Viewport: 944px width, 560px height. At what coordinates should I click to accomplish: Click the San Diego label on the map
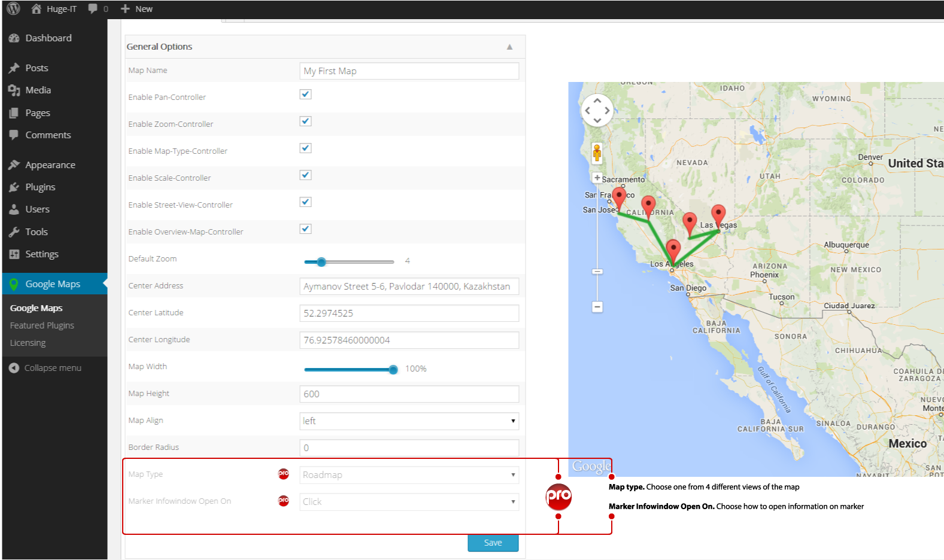pyautogui.click(x=688, y=288)
